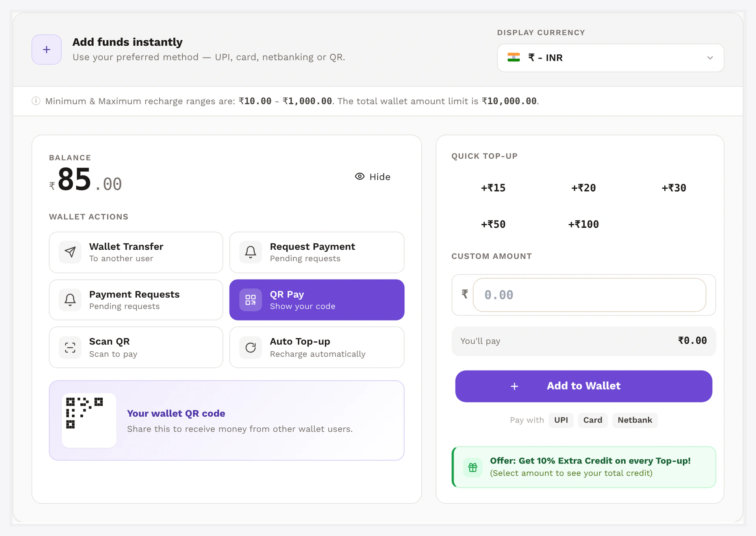This screenshot has height=536, width=756.
Task: Click the rupee symbol beside custom amount field
Action: pyautogui.click(x=465, y=294)
